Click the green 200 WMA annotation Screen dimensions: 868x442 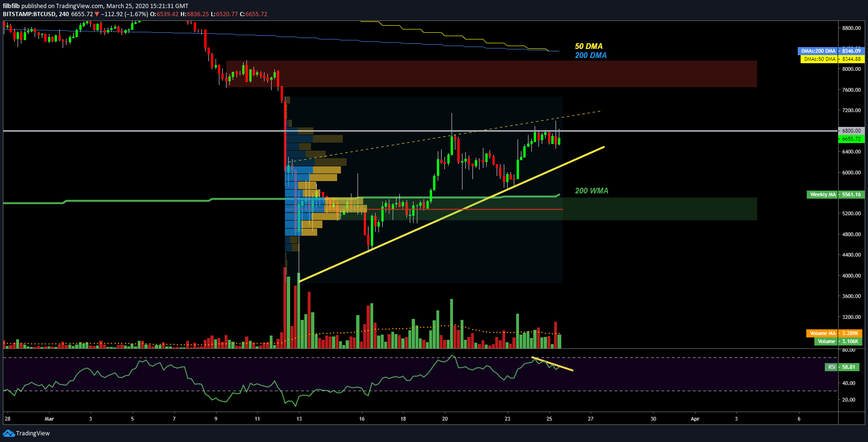pos(592,191)
